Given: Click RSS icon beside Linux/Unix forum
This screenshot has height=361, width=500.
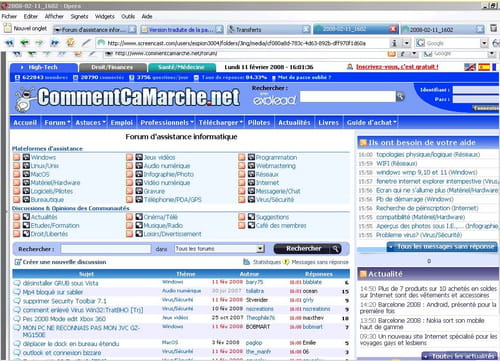Looking at the screenshot, I should click(x=17, y=166).
